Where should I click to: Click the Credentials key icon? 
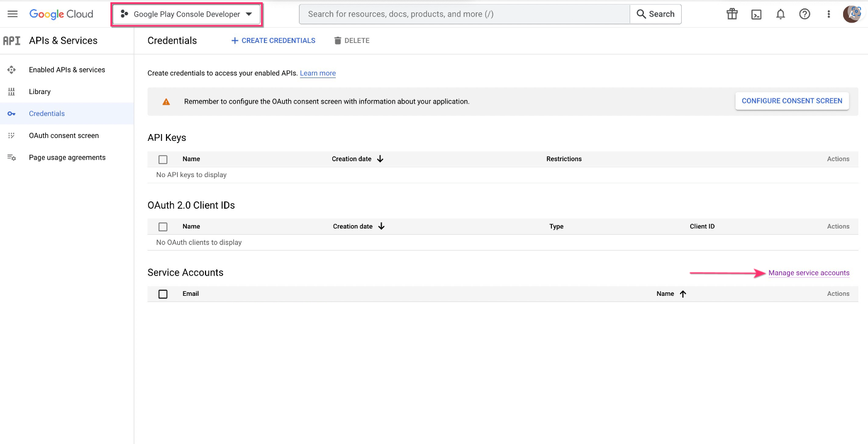click(x=11, y=114)
